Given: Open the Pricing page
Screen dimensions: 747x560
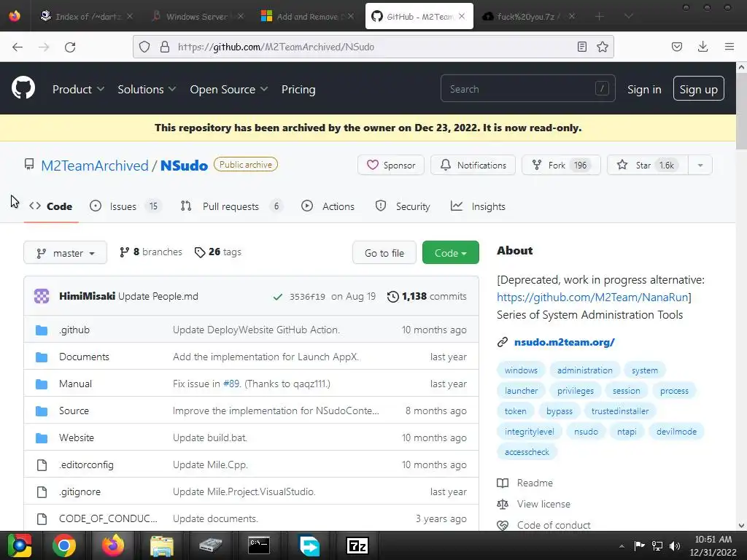Looking at the screenshot, I should 298,90.
